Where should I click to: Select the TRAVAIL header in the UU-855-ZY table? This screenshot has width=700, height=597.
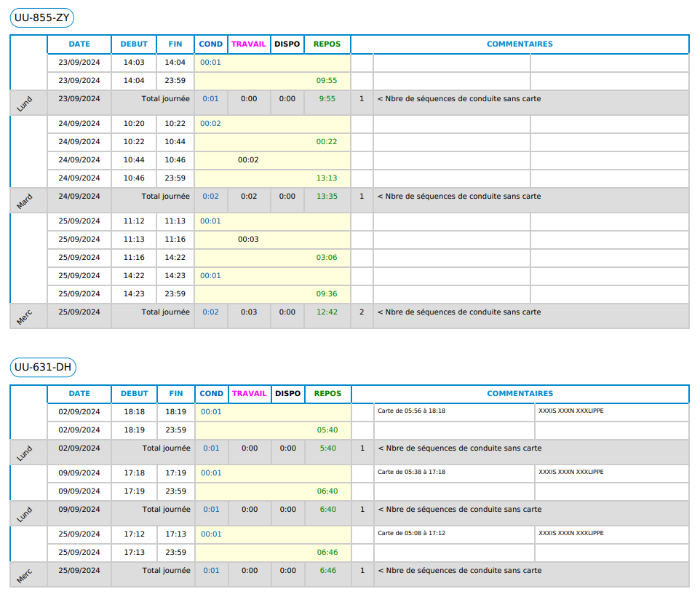click(x=249, y=44)
